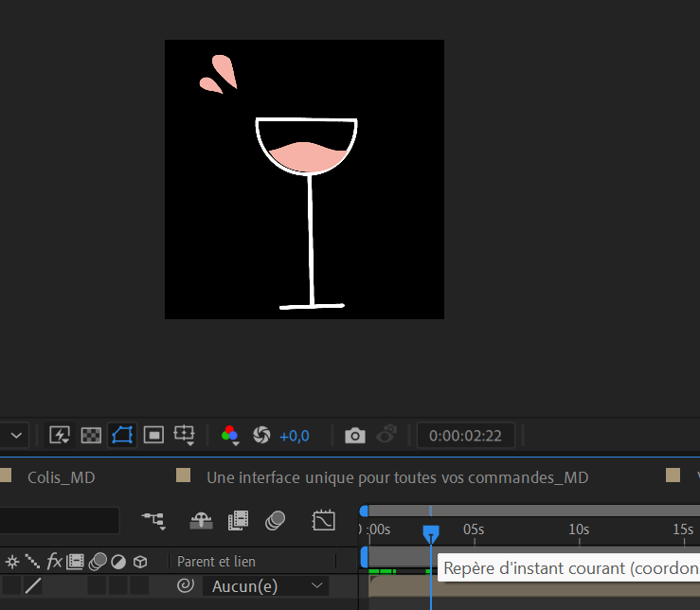Click the region of interest icon
This screenshot has width=700, height=610.
pyautogui.click(x=153, y=435)
